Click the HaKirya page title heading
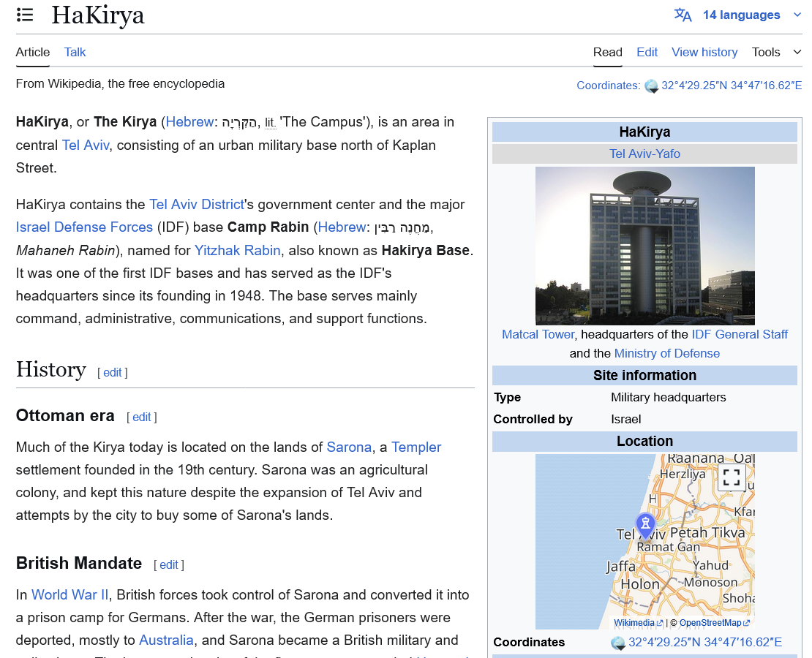The width and height of the screenshot is (812, 658). [98, 15]
